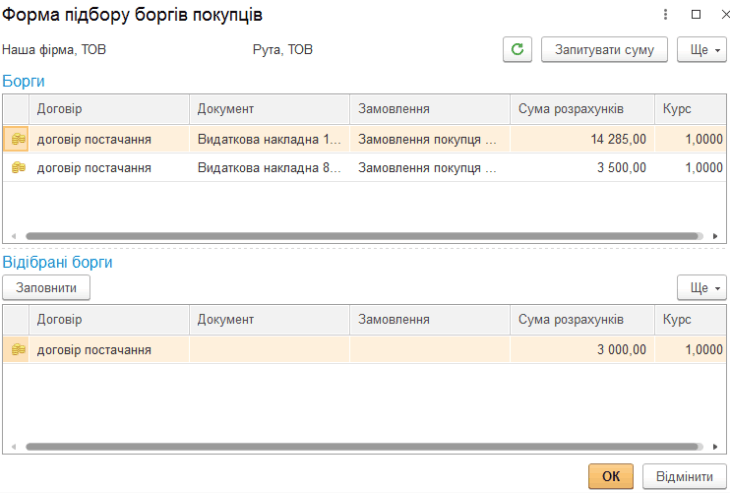Click Сума розрахунків header in Відібрані борги table

pyautogui.click(x=582, y=320)
